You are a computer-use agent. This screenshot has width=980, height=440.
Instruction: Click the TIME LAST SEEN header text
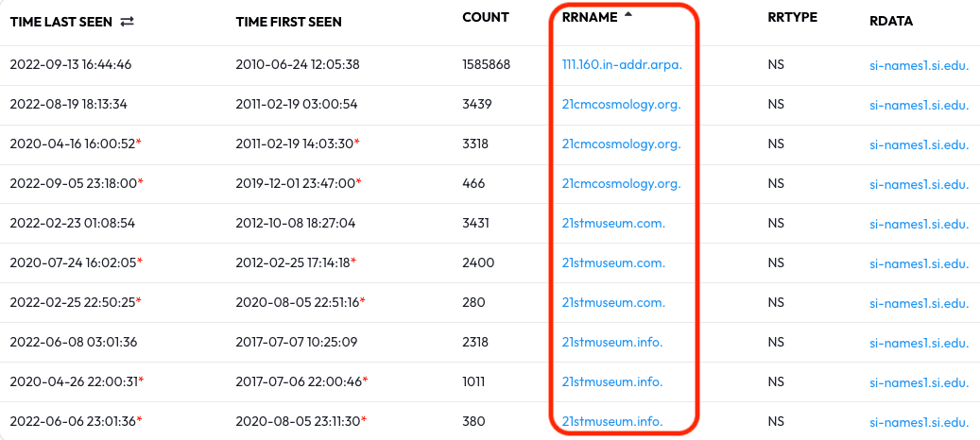[61, 22]
